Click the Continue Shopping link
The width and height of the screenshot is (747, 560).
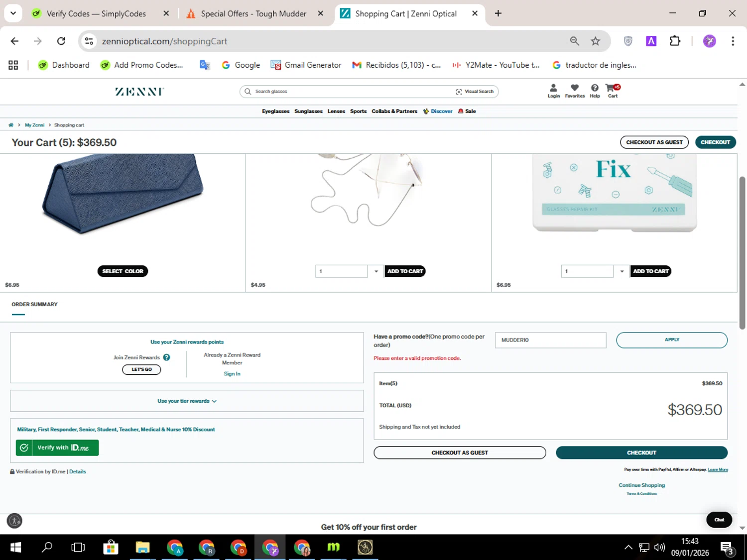tap(641, 485)
